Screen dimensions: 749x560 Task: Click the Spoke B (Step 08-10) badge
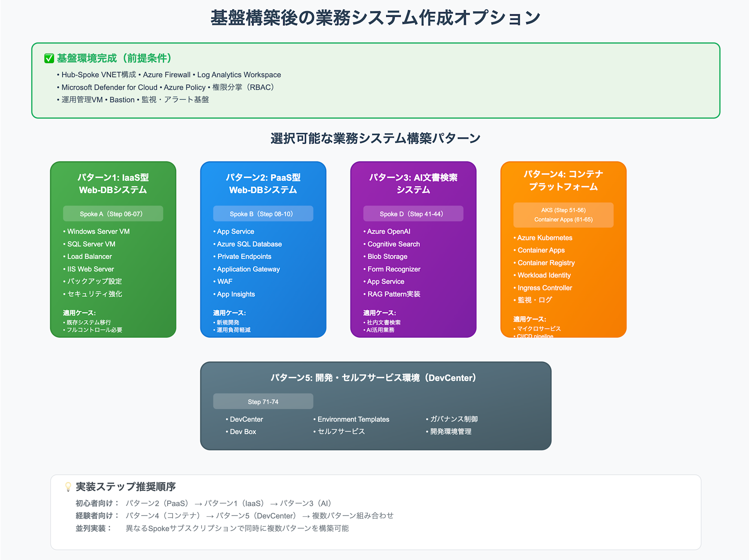(x=263, y=214)
